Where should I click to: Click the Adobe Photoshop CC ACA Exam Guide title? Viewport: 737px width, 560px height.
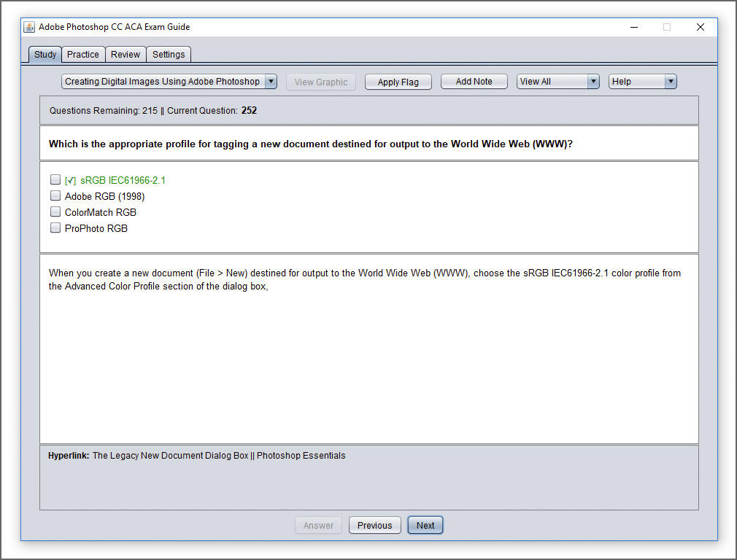(x=115, y=27)
